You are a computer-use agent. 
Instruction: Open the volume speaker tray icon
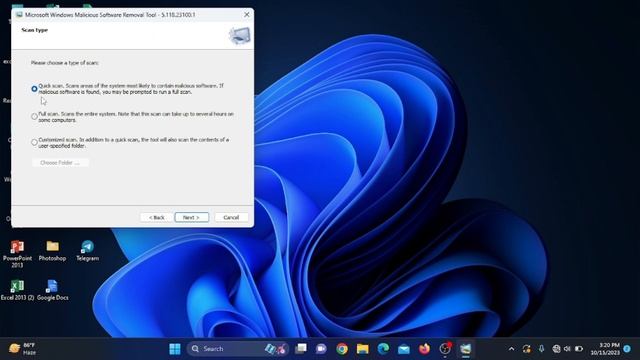[567, 349]
